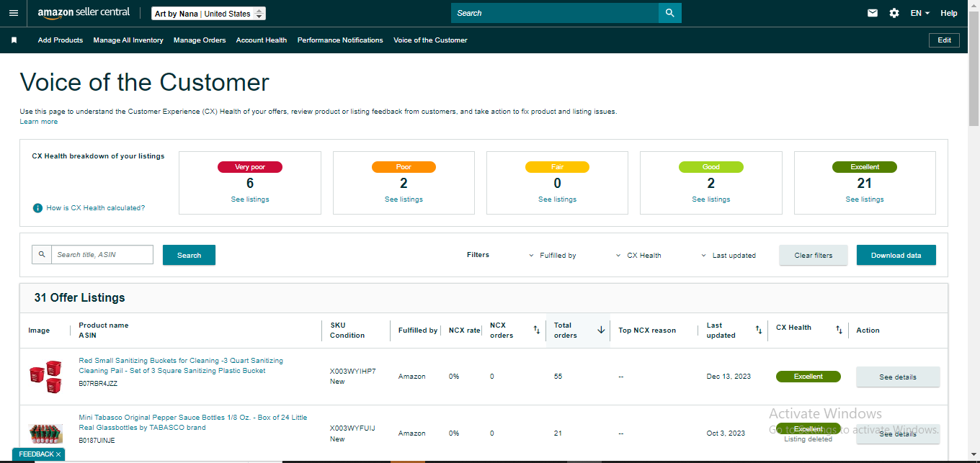Focus the Search title, ASIN field

(102, 254)
